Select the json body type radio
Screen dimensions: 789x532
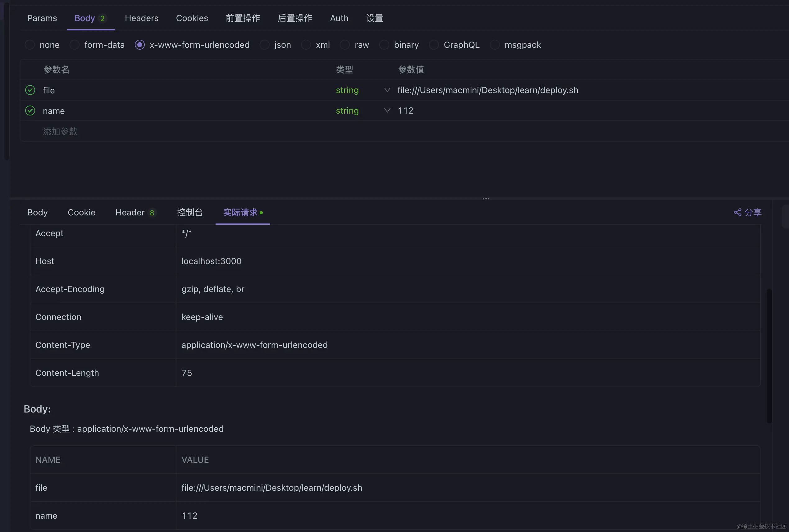coord(264,45)
